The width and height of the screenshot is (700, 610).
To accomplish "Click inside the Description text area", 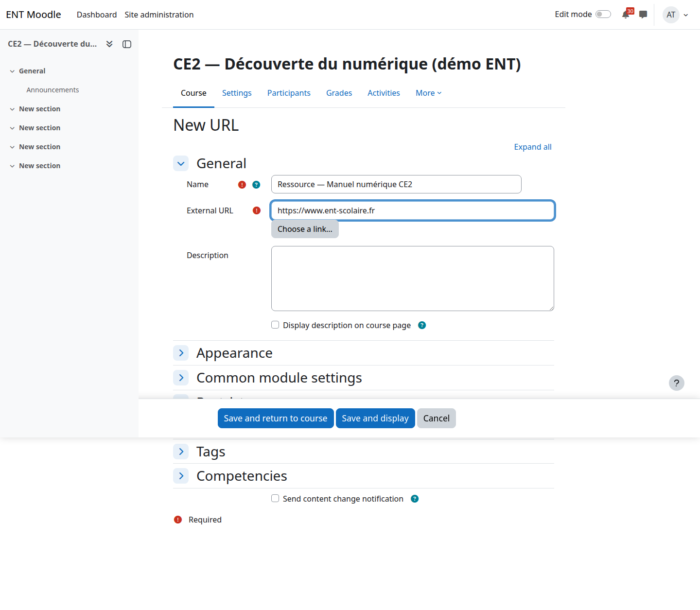I will [x=413, y=279].
